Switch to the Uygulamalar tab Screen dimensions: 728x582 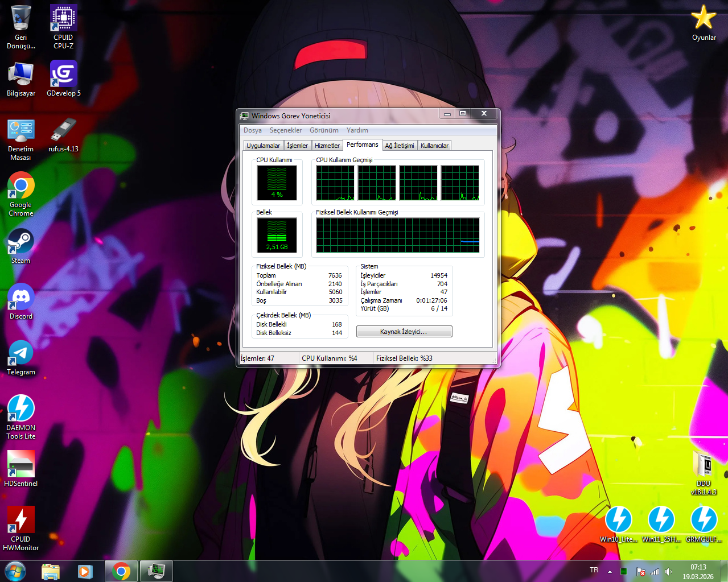tap(263, 146)
